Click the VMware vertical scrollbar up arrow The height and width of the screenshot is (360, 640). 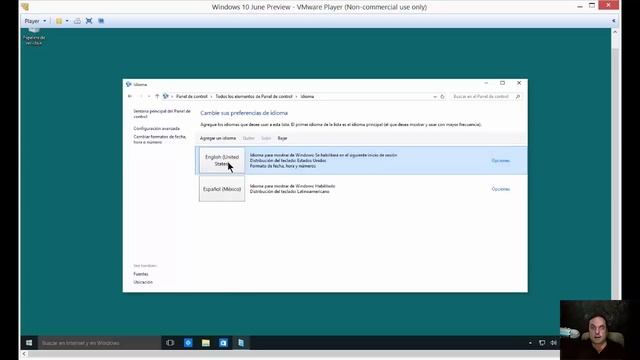click(x=615, y=32)
